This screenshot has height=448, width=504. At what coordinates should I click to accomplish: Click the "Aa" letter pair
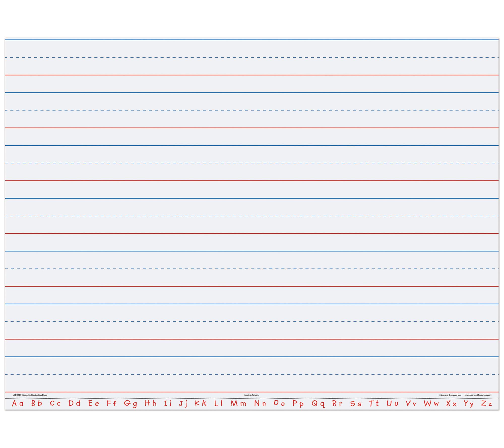[x=18, y=403]
